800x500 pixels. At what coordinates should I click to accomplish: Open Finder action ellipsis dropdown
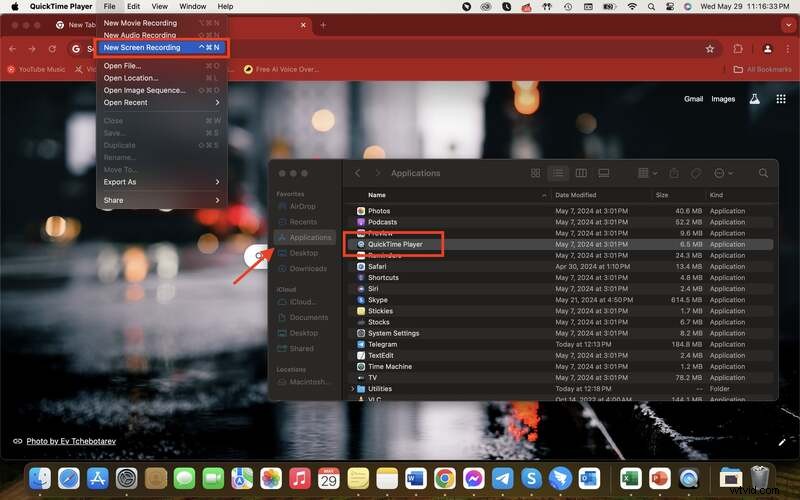pyautogui.click(x=723, y=173)
